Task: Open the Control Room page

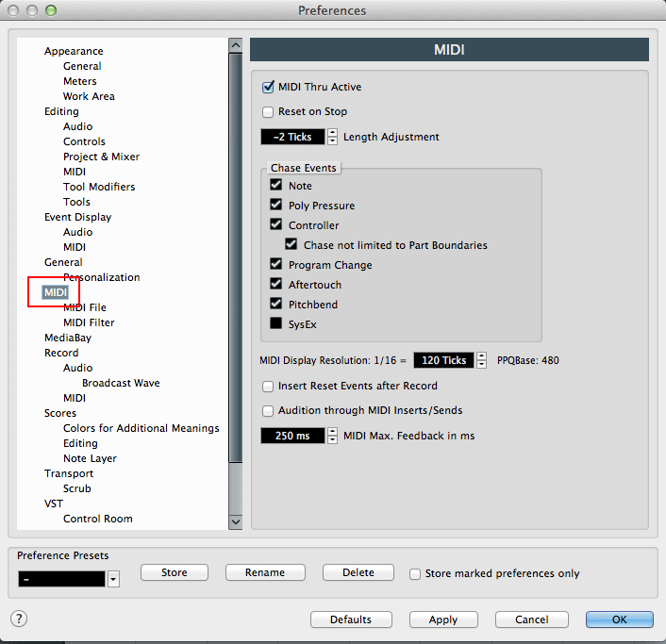Action: pos(98,519)
